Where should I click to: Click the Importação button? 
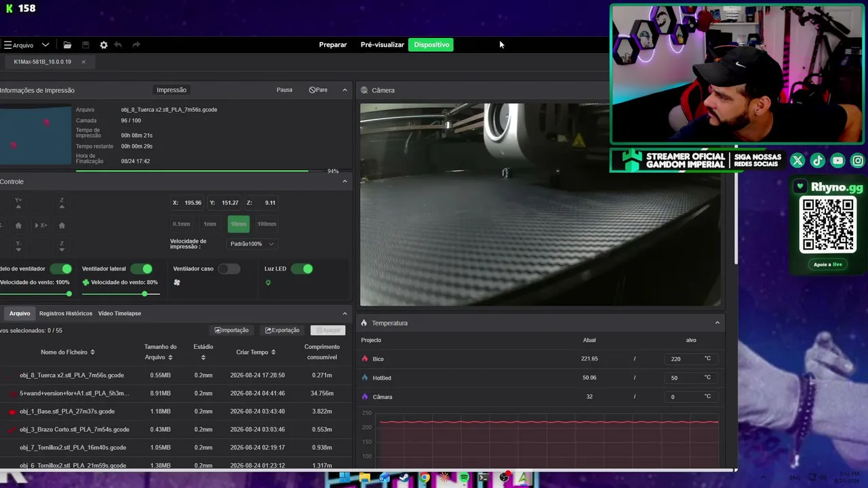pos(231,331)
